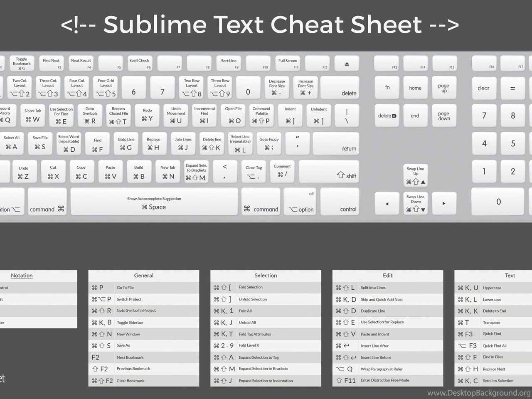Click the Four Grid Layout key
Image resolution: width=532 pixels, height=399 pixels.
point(106,88)
